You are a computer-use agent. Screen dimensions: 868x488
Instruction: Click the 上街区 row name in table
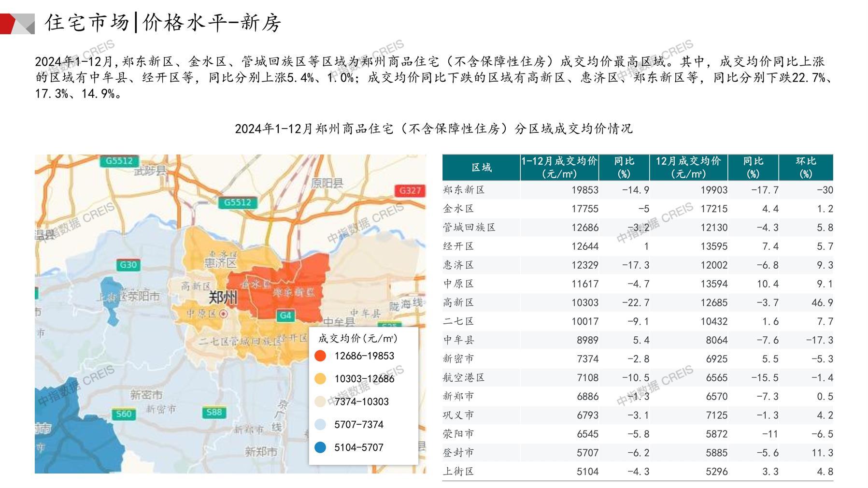click(458, 471)
